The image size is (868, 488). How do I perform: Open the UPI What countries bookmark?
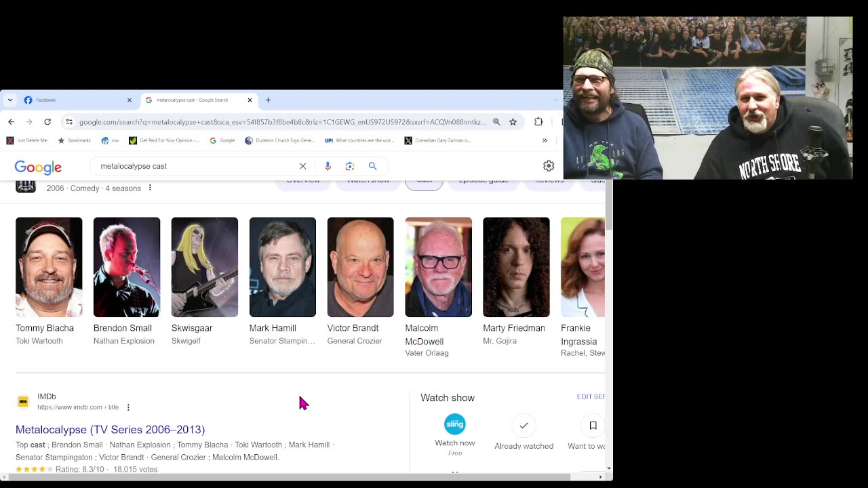tap(359, 140)
